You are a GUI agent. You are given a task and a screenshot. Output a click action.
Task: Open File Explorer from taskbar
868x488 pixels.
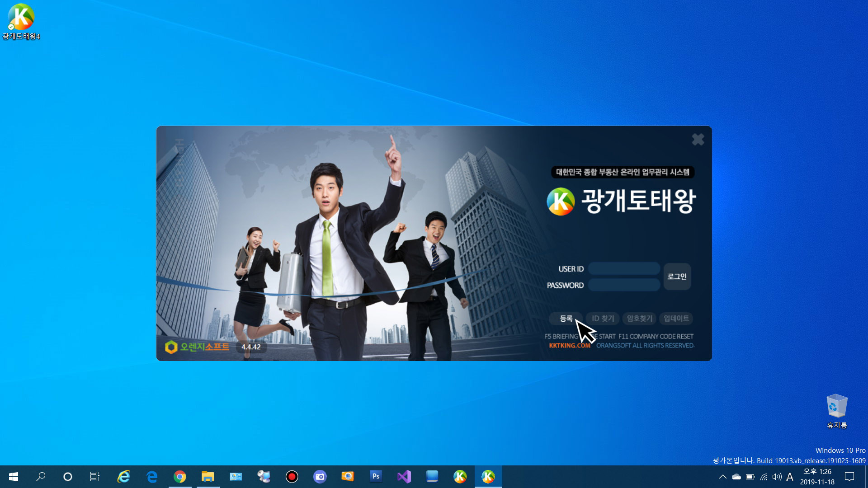(x=208, y=477)
